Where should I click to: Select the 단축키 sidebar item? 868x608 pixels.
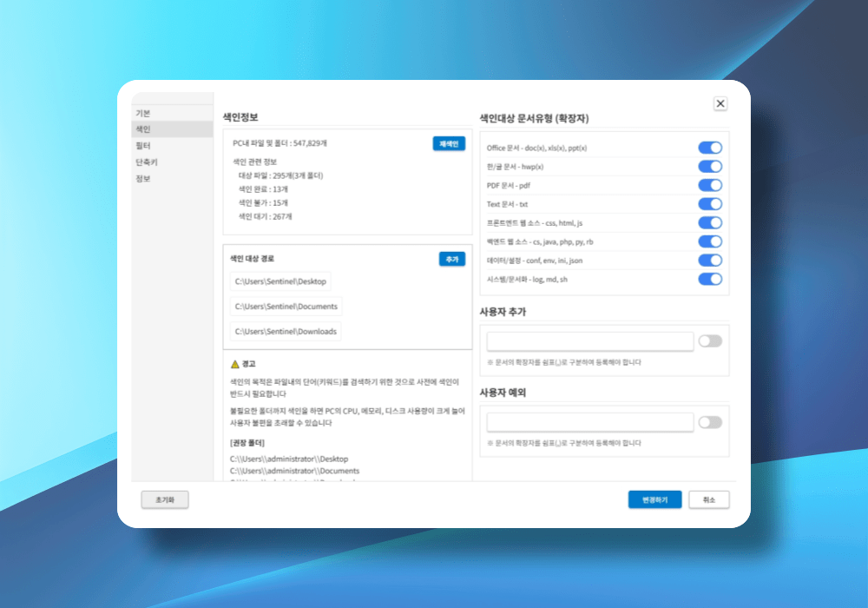(x=146, y=162)
